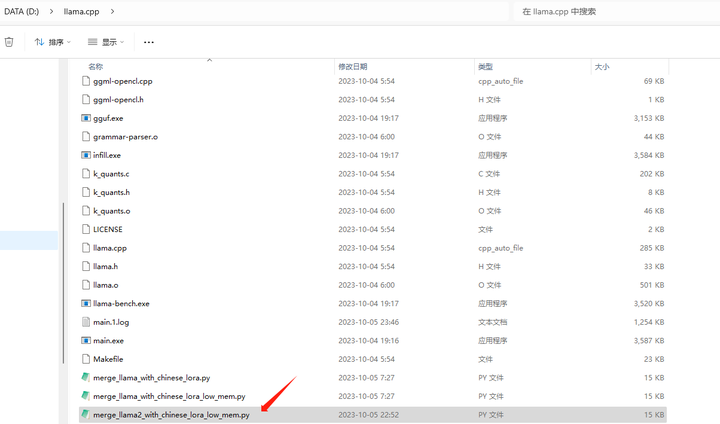Select the Makefile file icon
The image size is (720, 424).
click(86, 359)
